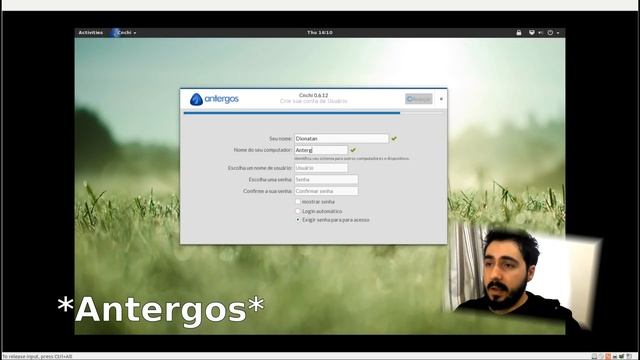
Task: Click the network icon in GNOME top bar
Action: pos(531,33)
